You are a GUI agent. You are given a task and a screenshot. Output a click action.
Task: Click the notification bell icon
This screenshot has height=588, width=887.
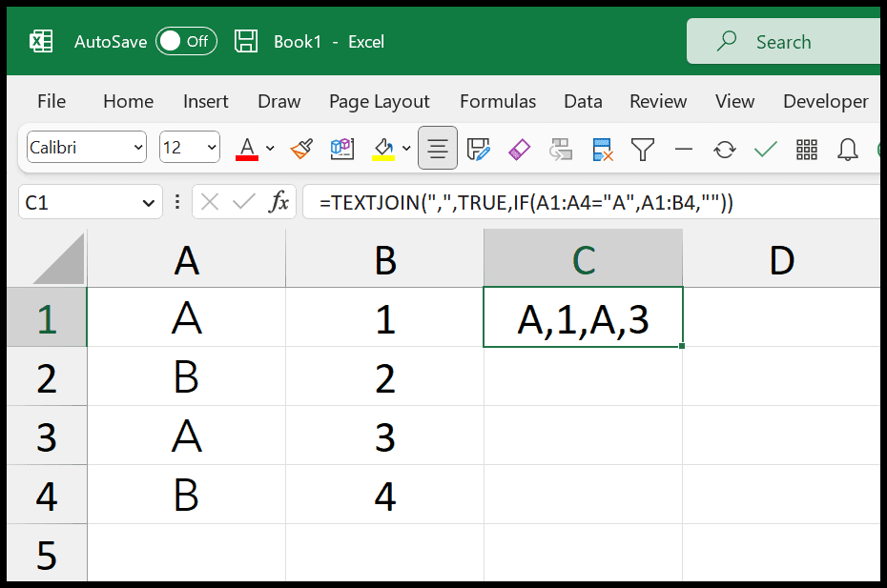click(847, 150)
